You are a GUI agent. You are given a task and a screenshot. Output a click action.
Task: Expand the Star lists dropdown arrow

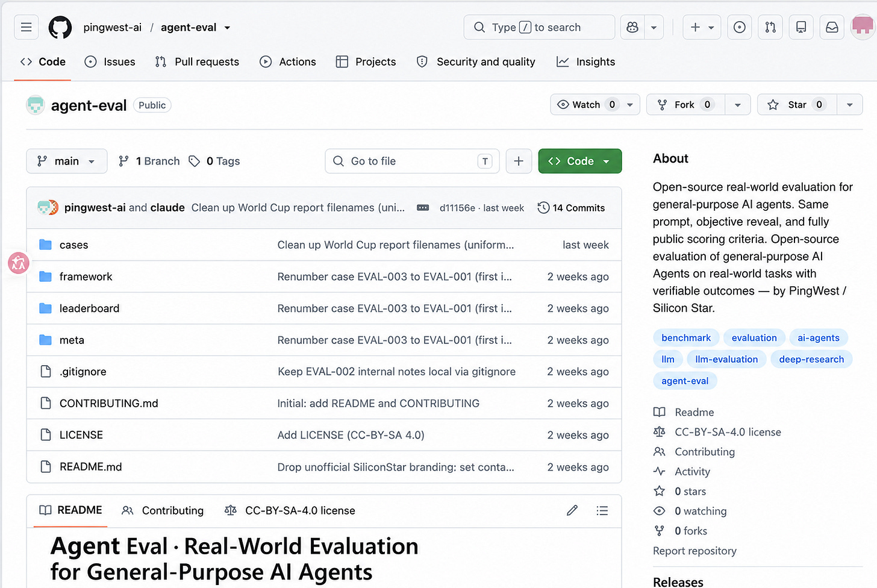[x=850, y=105]
